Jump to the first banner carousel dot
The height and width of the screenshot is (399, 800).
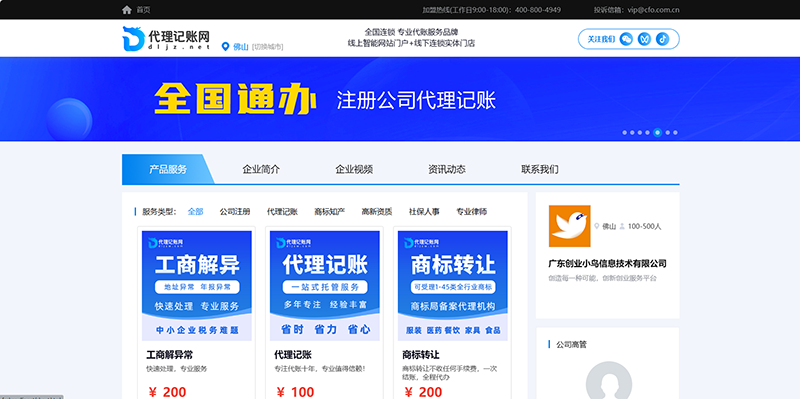click(624, 133)
